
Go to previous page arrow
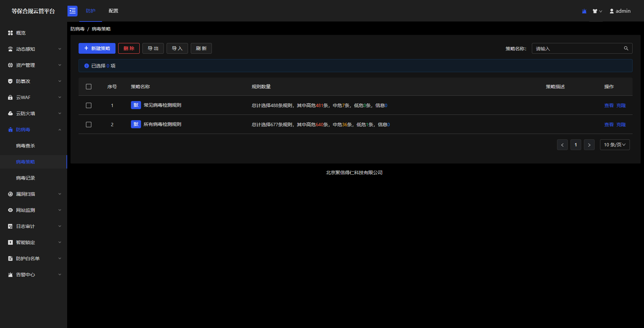point(562,145)
